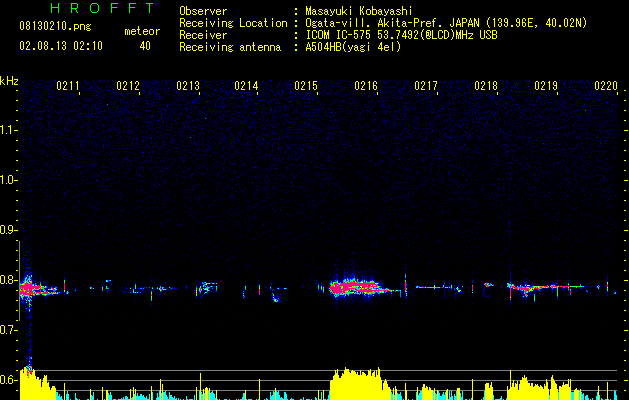The image size is (629, 400).
Task: Click the 0.8 kHz axis tick label
Action: (x=9, y=280)
